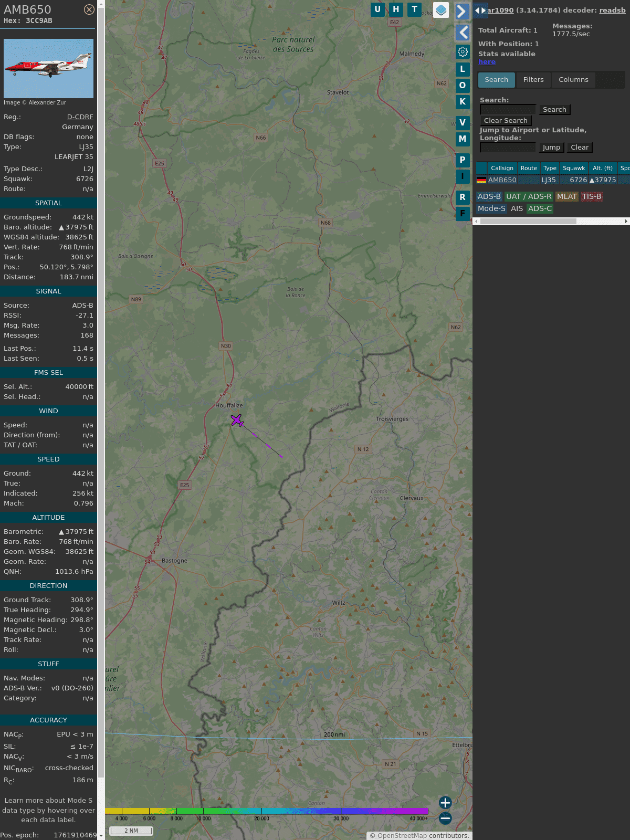Click the ACCURACY section header
The height and width of the screenshot is (840, 630).
48,720
